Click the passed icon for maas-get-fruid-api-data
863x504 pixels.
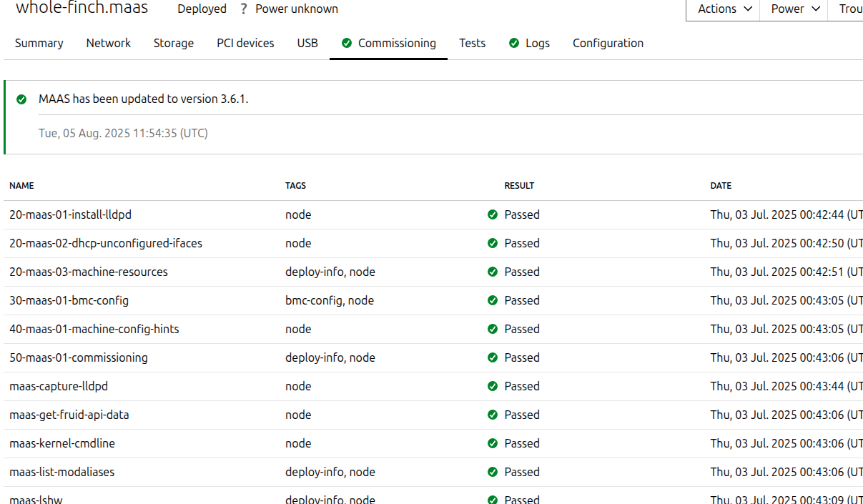[493, 415]
